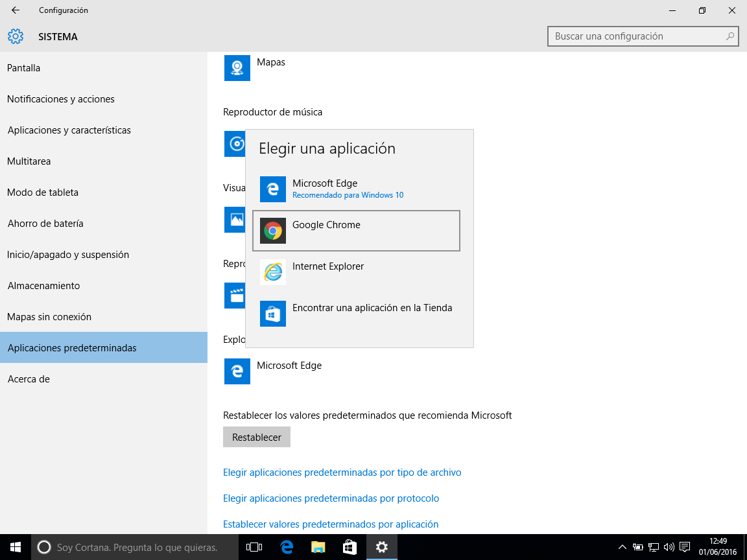Viewport: 747px width, 560px height.
Task: Click the Microsoft Edge default browser icon
Action: click(x=237, y=371)
